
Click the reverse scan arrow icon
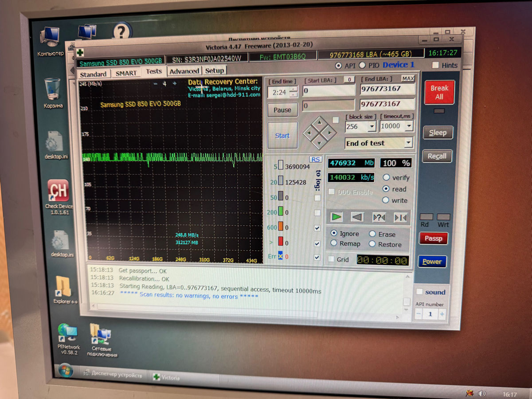click(357, 217)
